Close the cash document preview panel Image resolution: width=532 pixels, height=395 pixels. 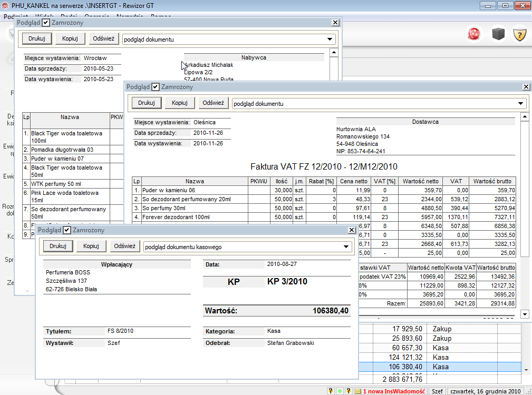[351, 230]
